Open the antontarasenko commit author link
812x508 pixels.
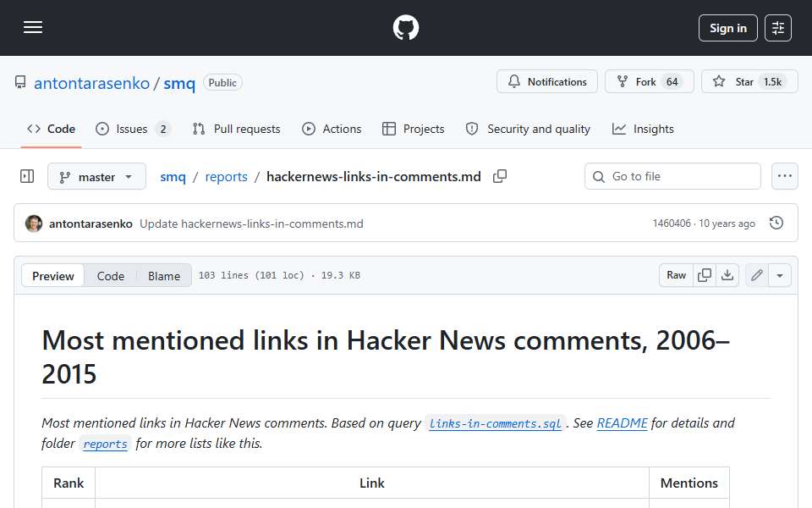point(91,224)
